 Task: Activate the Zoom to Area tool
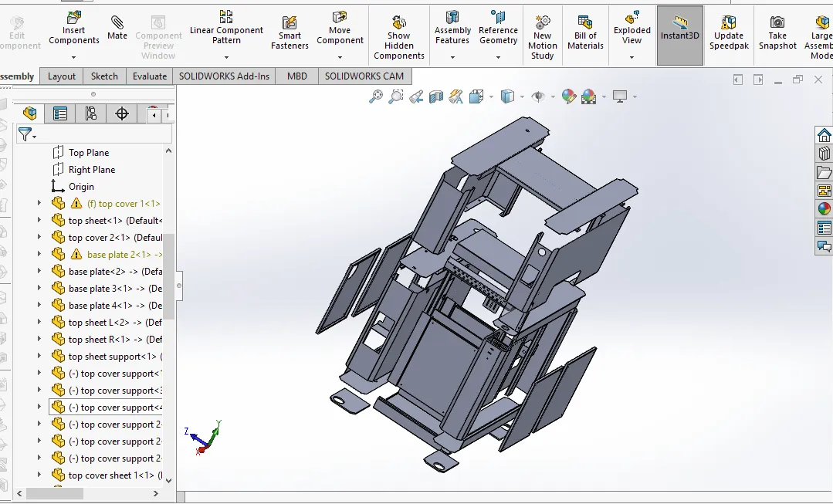[x=396, y=96]
